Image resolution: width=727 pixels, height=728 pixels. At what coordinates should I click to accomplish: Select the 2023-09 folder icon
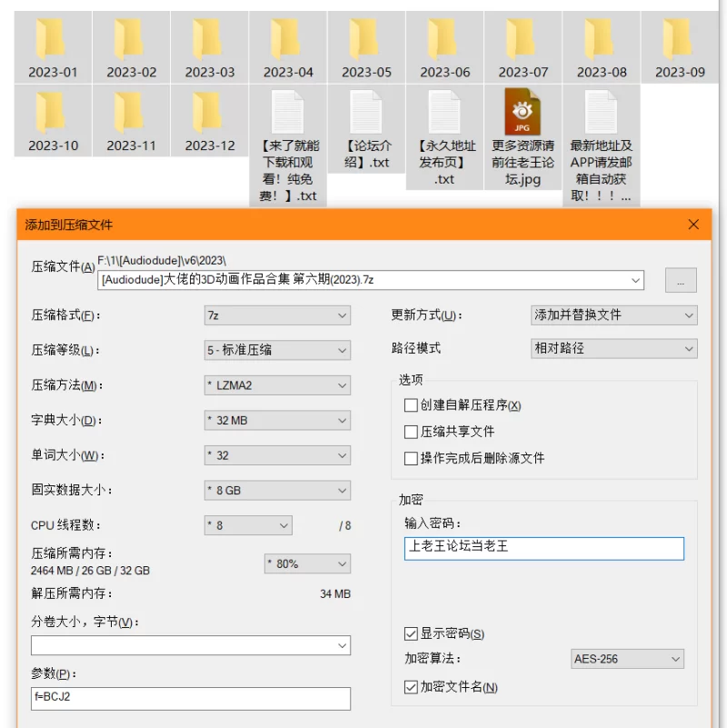[678, 39]
